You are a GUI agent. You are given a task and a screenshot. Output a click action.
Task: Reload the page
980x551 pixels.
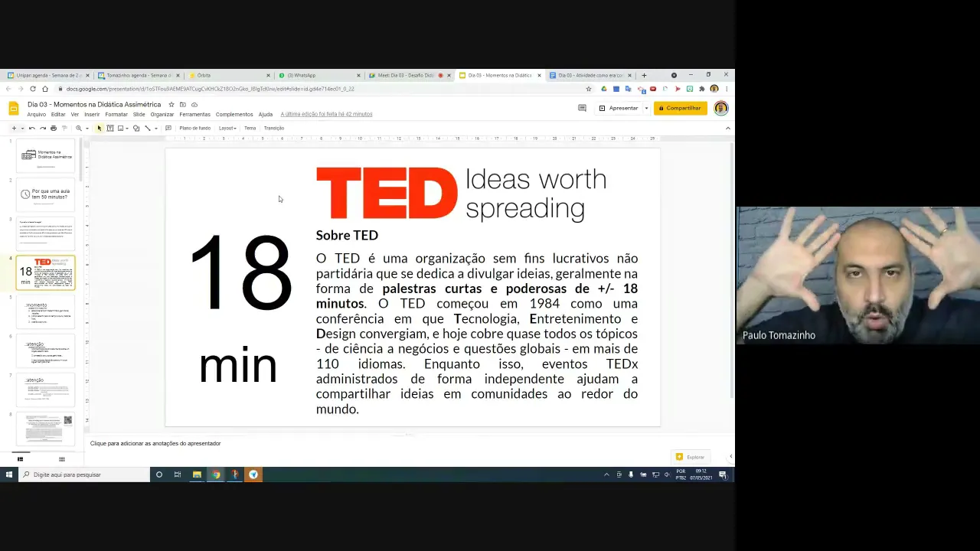click(x=32, y=89)
